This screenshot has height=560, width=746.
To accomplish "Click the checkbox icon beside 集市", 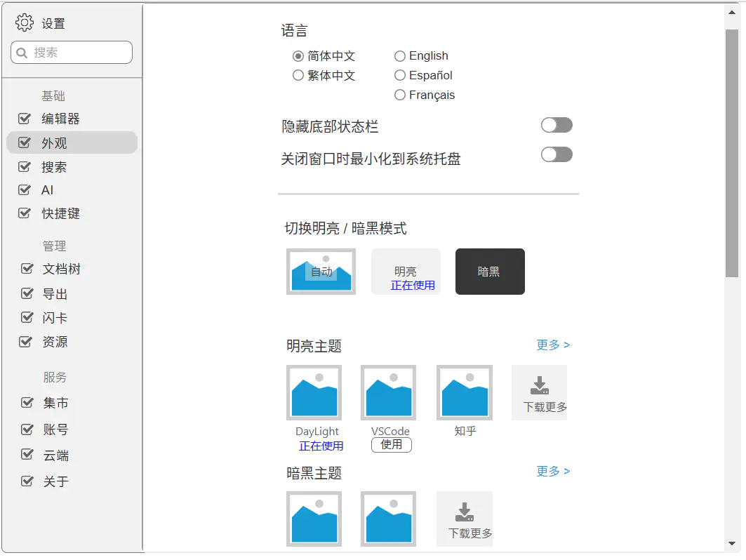I will 27,403.
